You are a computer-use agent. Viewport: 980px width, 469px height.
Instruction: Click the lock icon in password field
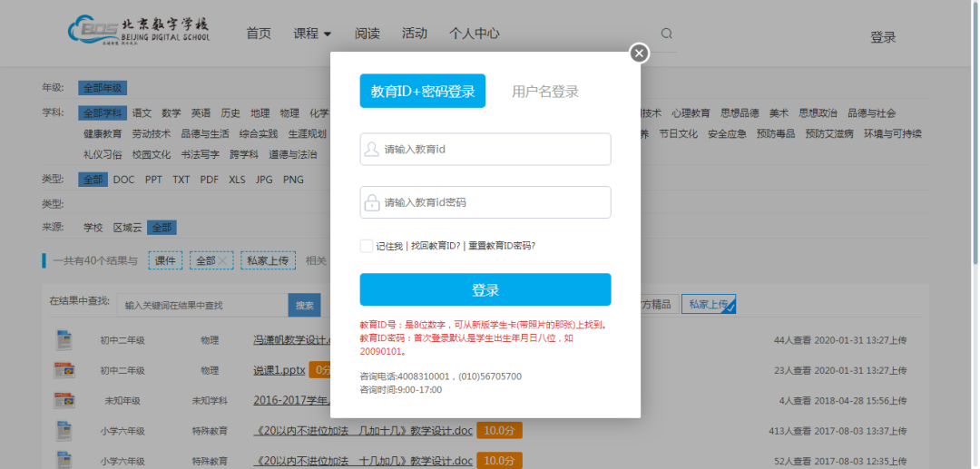point(371,202)
